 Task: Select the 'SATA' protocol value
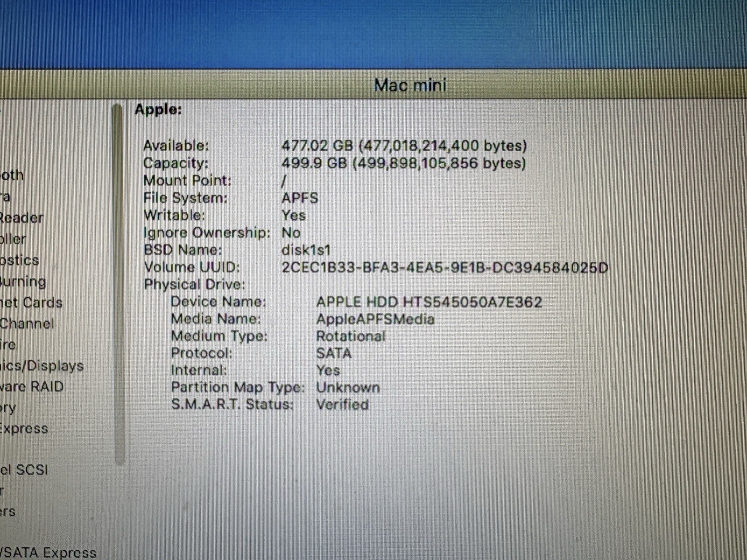[x=334, y=353]
